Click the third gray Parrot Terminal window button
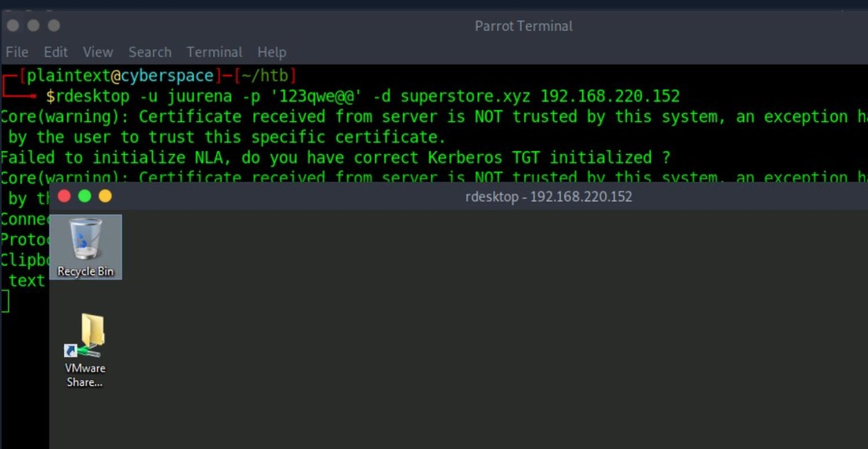The height and width of the screenshot is (449, 868). point(54,25)
